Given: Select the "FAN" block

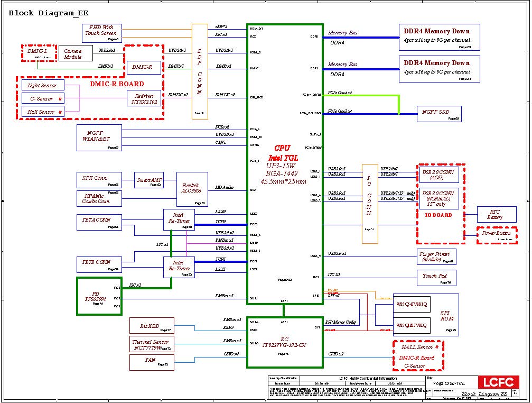Looking at the screenshot, I should pyautogui.click(x=152, y=362).
